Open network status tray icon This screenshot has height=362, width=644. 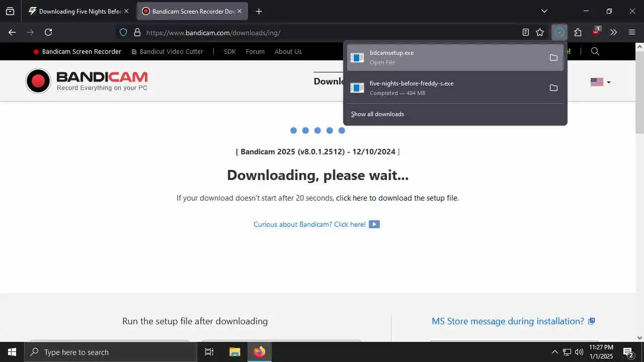(567, 352)
